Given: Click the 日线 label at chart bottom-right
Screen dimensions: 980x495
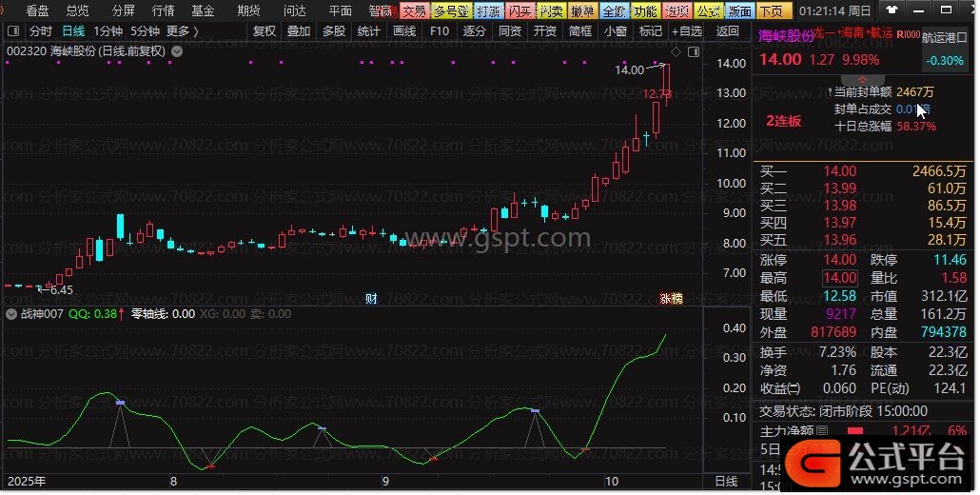Looking at the screenshot, I should 725,482.
